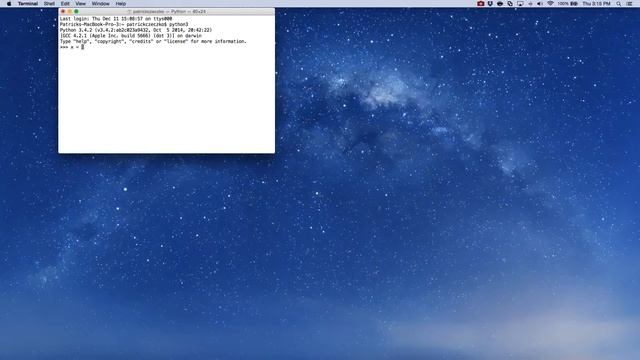
Task: Open the Edit menu
Action: point(65,4)
